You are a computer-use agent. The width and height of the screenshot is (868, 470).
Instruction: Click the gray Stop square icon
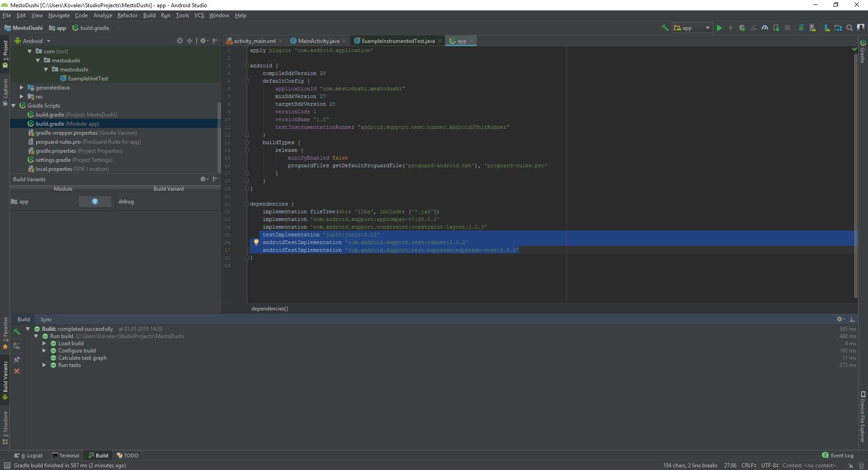point(788,28)
